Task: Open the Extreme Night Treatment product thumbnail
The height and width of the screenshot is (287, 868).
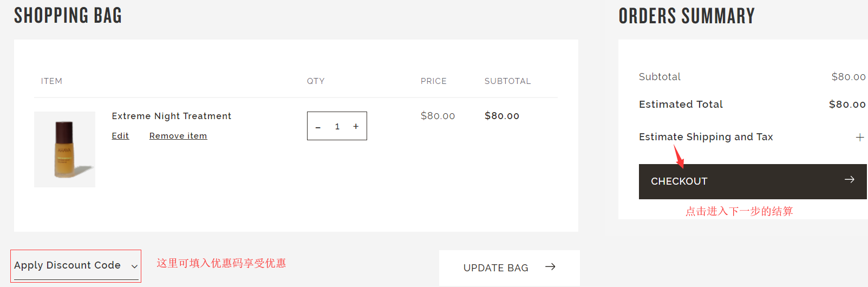Action: point(64,149)
